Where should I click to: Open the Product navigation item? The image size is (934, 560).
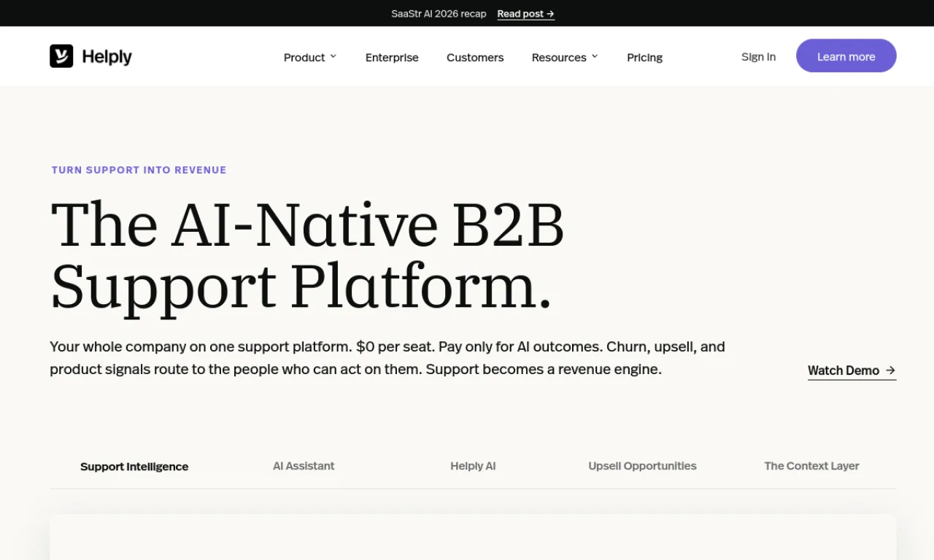coord(304,58)
